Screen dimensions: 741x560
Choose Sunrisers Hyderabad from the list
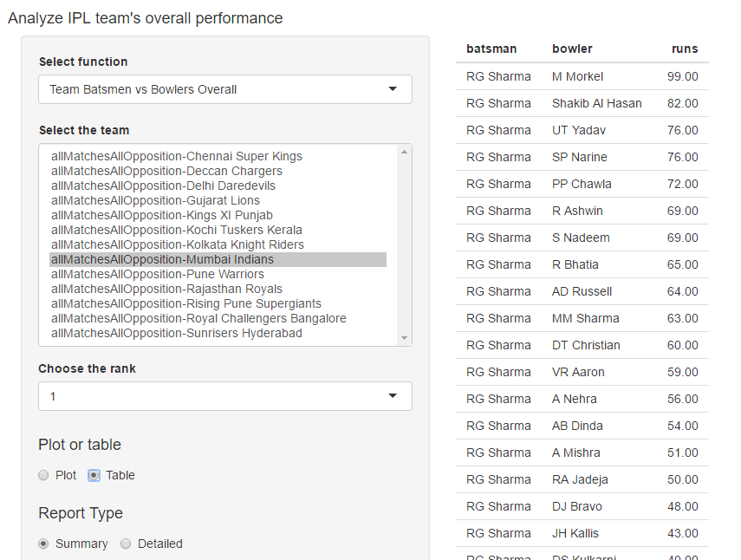click(x=177, y=334)
